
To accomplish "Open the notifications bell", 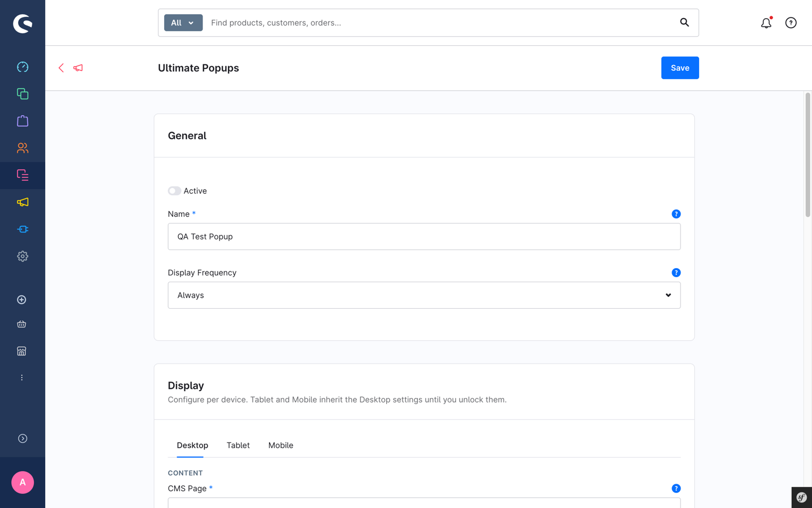I will [x=766, y=23].
